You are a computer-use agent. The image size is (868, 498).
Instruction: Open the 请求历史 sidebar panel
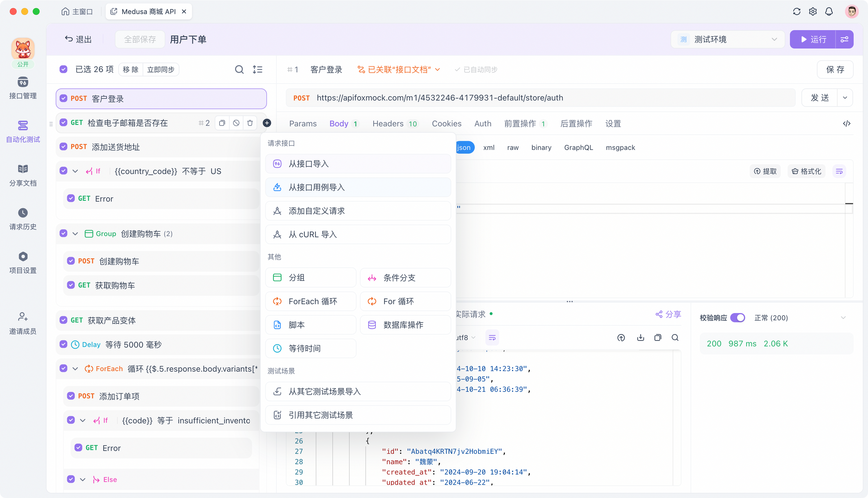pyautogui.click(x=23, y=219)
